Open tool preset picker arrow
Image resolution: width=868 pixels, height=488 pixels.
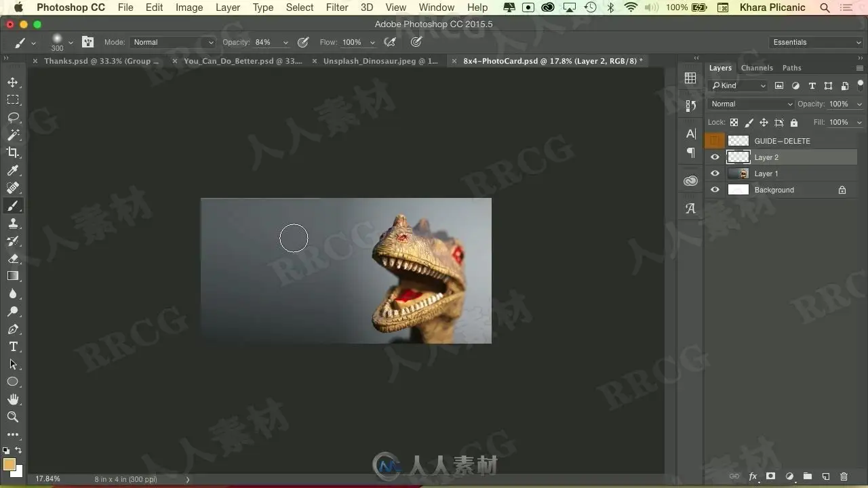pos(33,43)
